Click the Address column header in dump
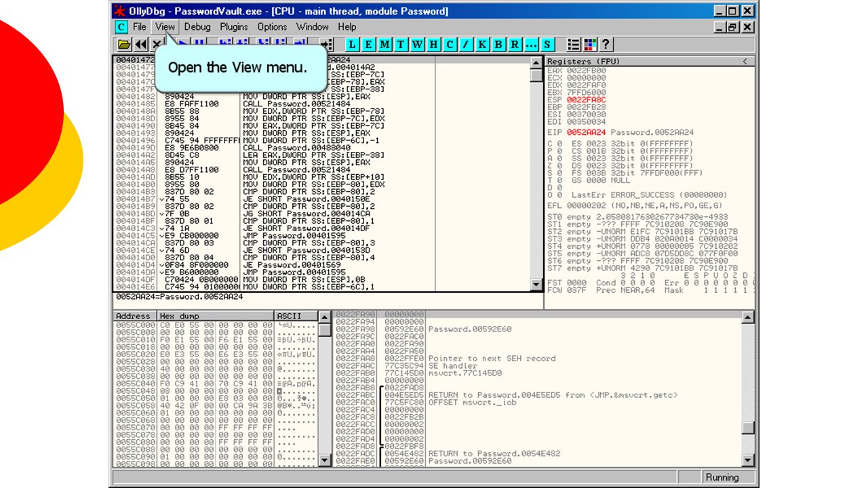 click(134, 316)
